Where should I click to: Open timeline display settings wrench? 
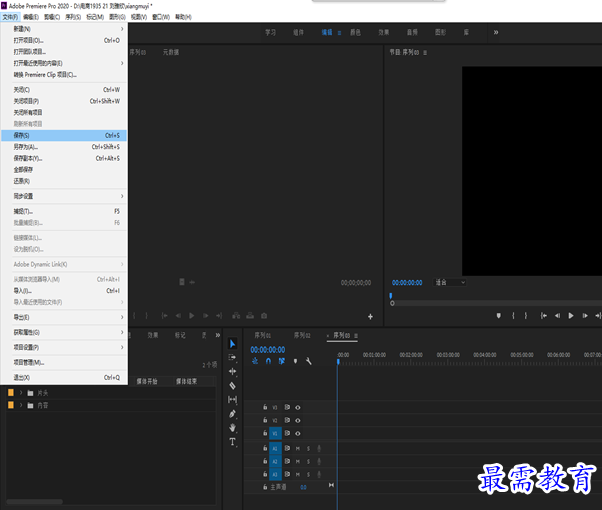click(309, 361)
